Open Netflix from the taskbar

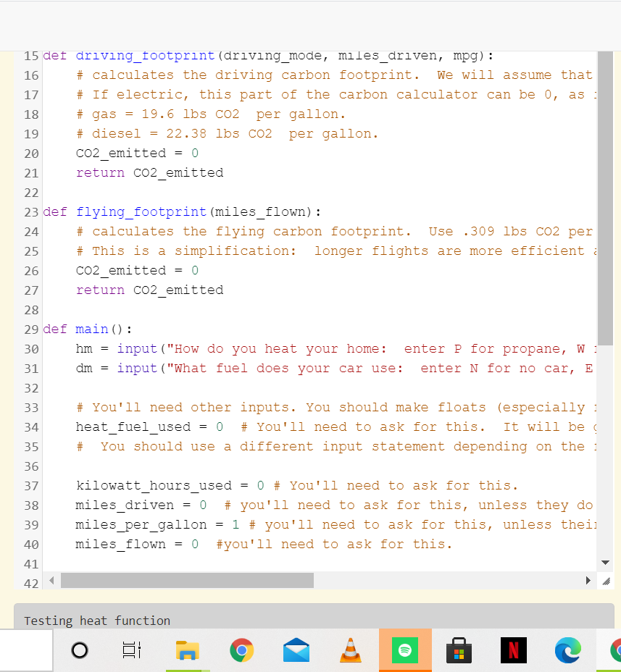pyautogui.click(x=513, y=650)
